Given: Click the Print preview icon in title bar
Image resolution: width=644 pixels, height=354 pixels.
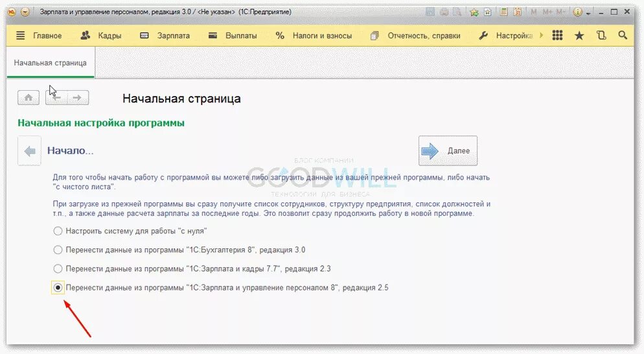Looking at the screenshot, I should (x=457, y=12).
